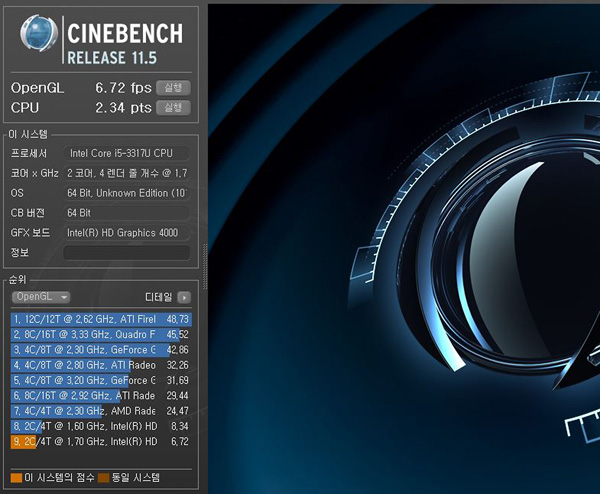Select rank 7 4C/4T AMD Radeon entry
Viewport: 600px width, 494px height.
pos(101,411)
